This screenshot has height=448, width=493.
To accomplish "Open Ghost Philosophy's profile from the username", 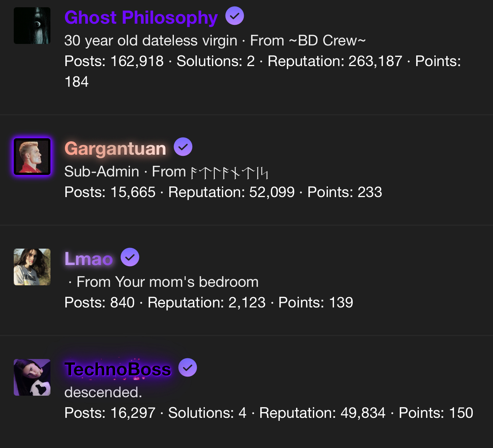I will tap(141, 18).
